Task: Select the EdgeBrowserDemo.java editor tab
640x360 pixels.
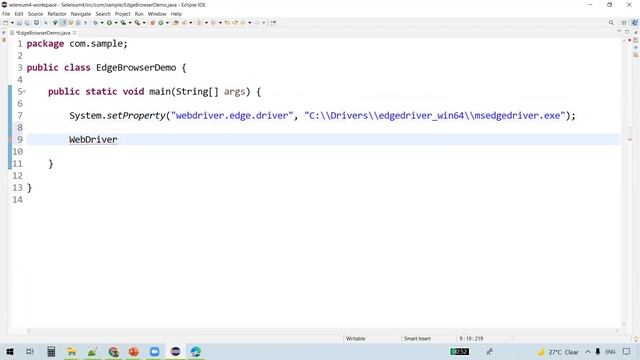Action: coord(43,33)
